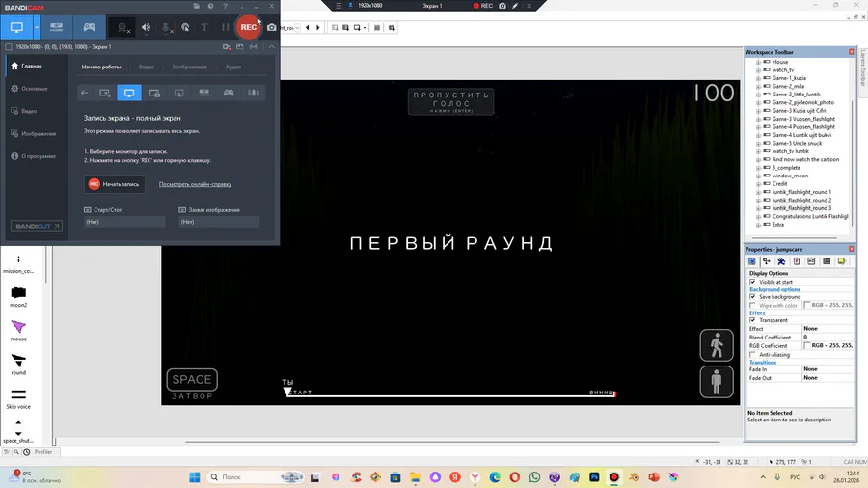
Task: Toggle Visible at start checkbox
Action: [x=752, y=282]
